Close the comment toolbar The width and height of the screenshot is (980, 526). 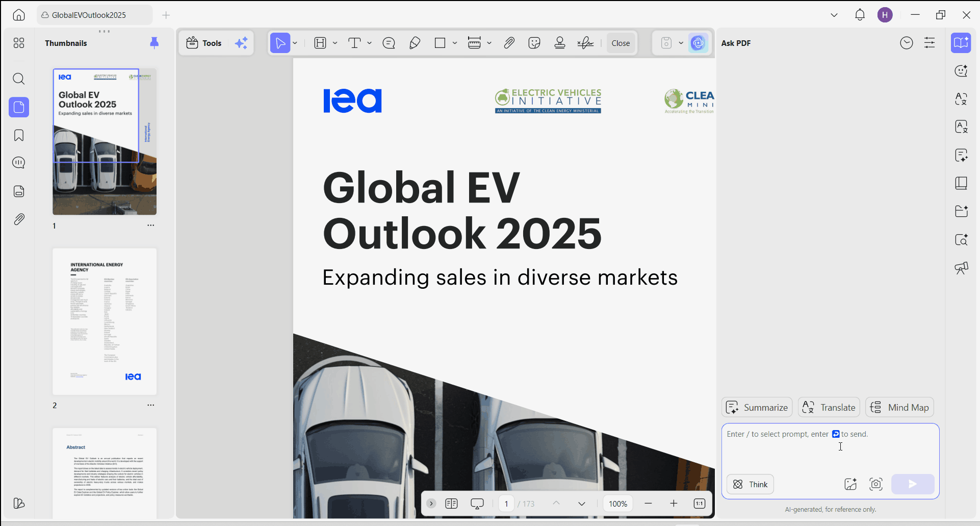coord(621,43)
